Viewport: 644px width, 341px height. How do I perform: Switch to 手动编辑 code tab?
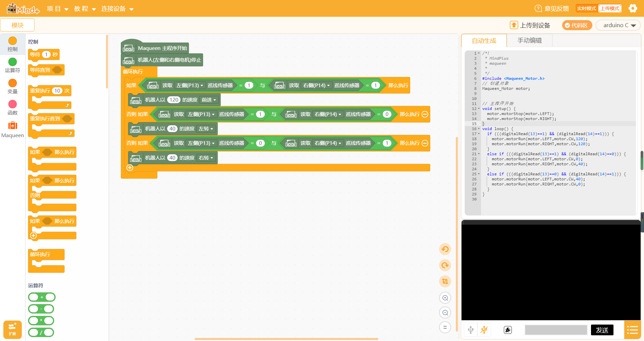click(x=530, y=41)
